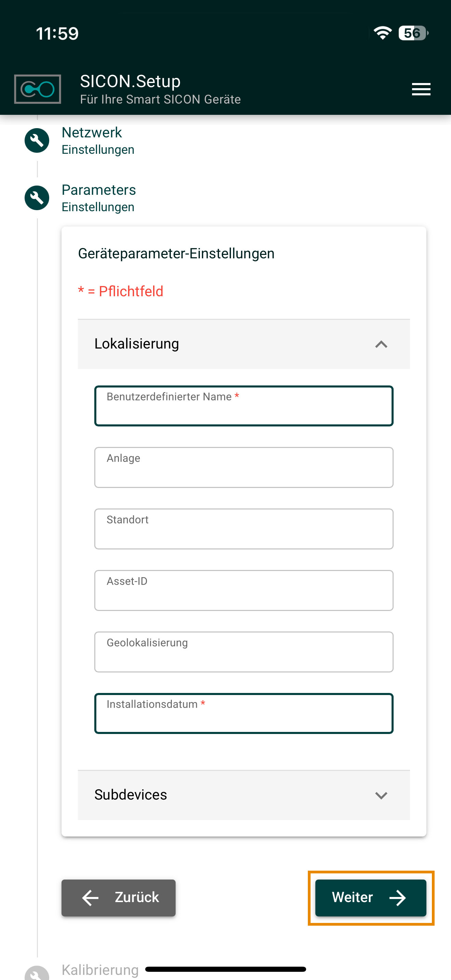The width and height of the screenshot is (451, 980).
Task: Open the hamburger menu
Action: tap(421, 89)
